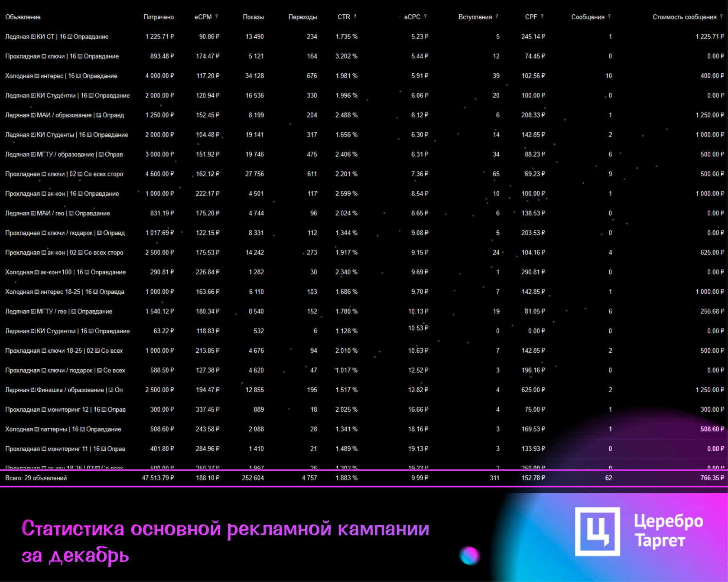
Task: Click the CTR column header
Action: click(344, 17)
